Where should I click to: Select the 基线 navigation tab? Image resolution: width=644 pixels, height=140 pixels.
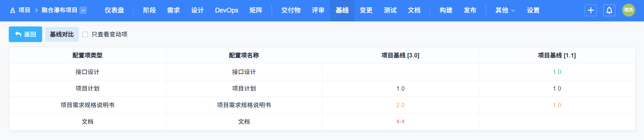[x=342, y=10]
